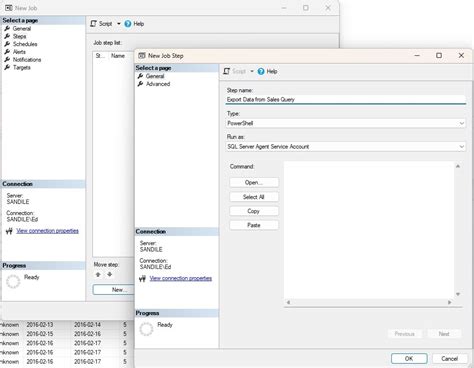Open the Run as dropdown

(345, 147)
